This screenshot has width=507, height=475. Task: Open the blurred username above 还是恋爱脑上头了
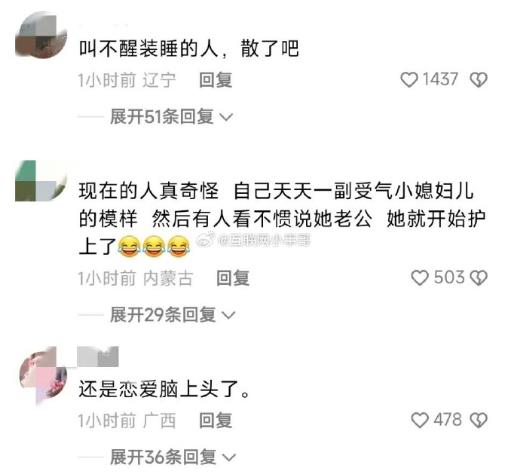click(98, 356)
